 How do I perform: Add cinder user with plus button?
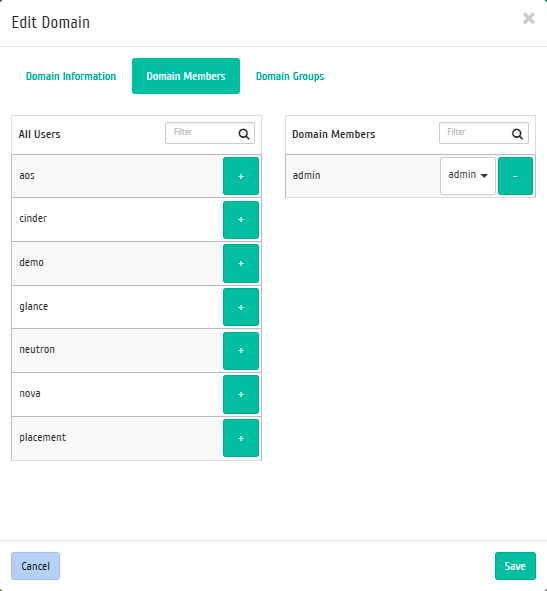coord(241,220)
